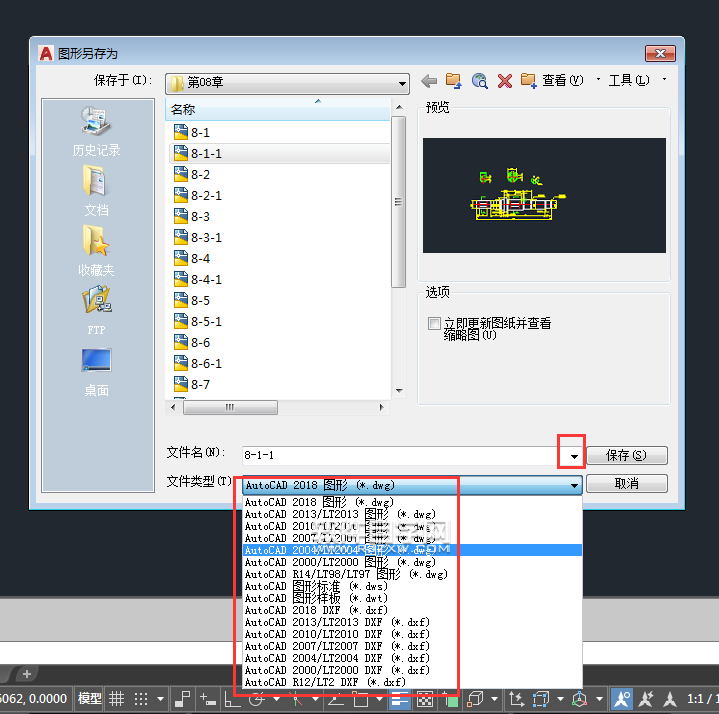Add a new layout with plus tab
This screenshot has height=714, width=719.
coord(27,674)
